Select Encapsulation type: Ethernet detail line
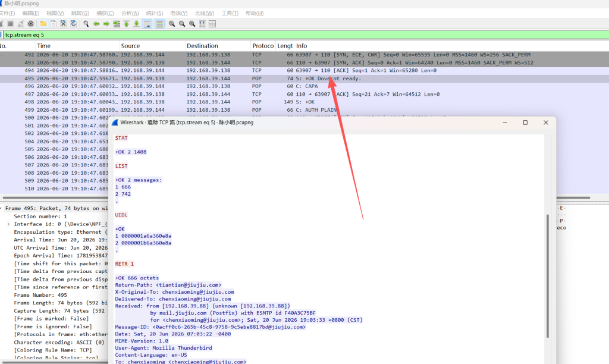The width and height of the screenshot is (609, 364). 60,232
